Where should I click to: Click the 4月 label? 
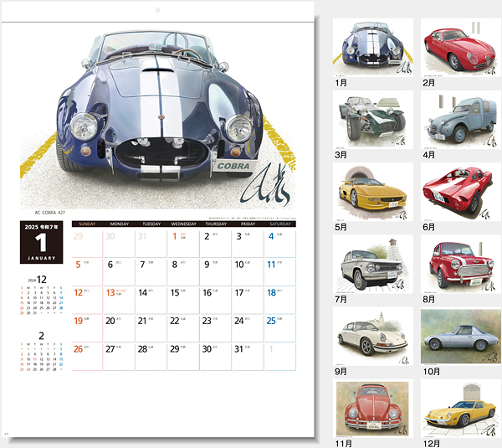pos(428,155)
